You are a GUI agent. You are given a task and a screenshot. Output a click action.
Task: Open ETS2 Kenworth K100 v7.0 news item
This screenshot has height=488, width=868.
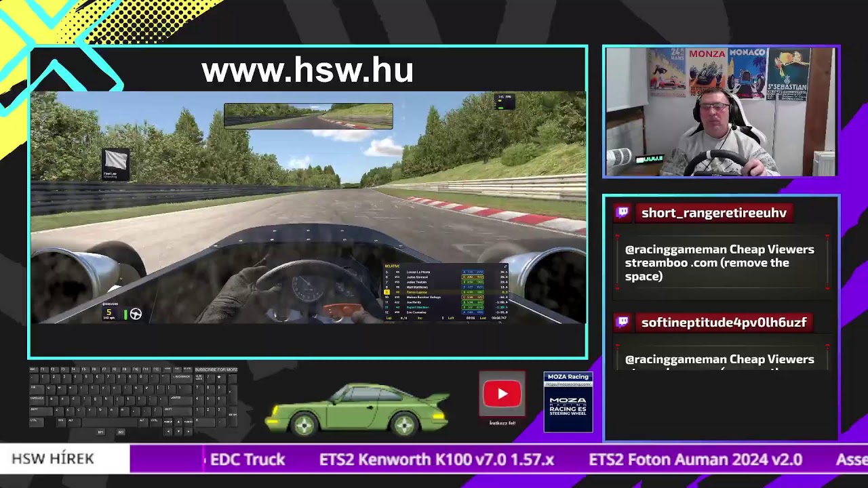click(x=437, y=460)
